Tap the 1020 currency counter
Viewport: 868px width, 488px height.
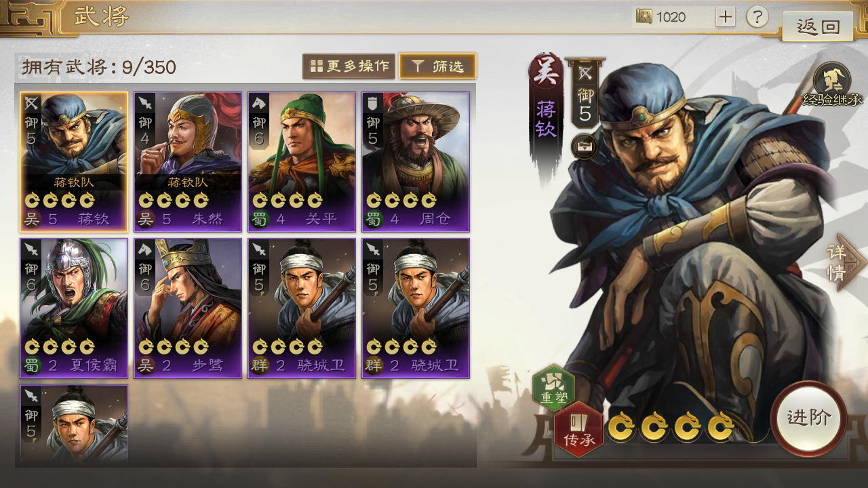671,17
